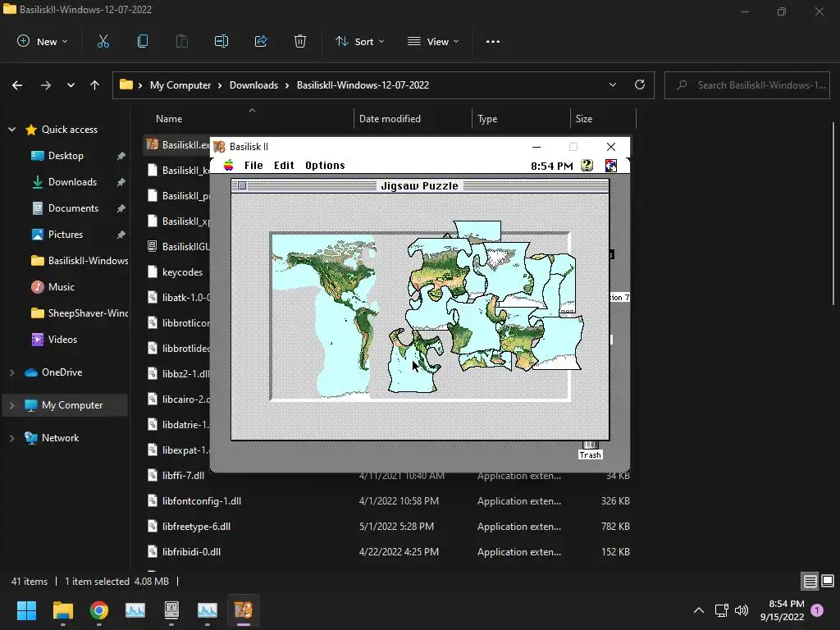This screenshot has width=840, height=630.
Task: Open the Options menu in Basilisk II
Action: click(x=325, y=166)
